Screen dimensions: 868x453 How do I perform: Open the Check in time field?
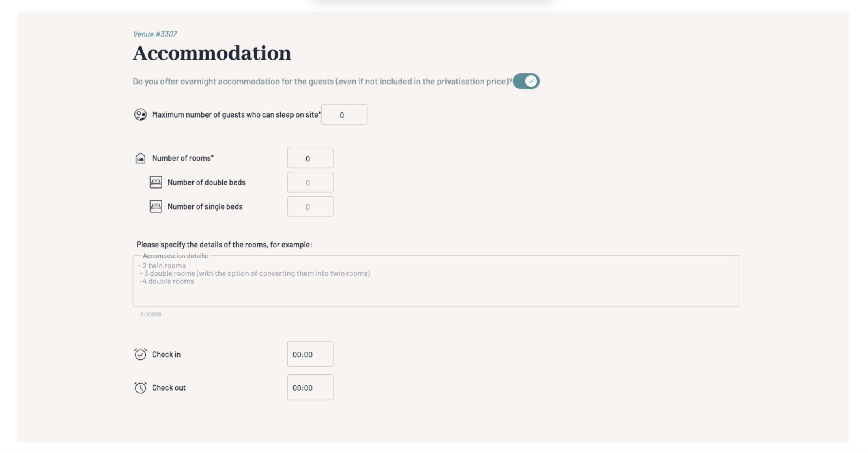(310, 354)
